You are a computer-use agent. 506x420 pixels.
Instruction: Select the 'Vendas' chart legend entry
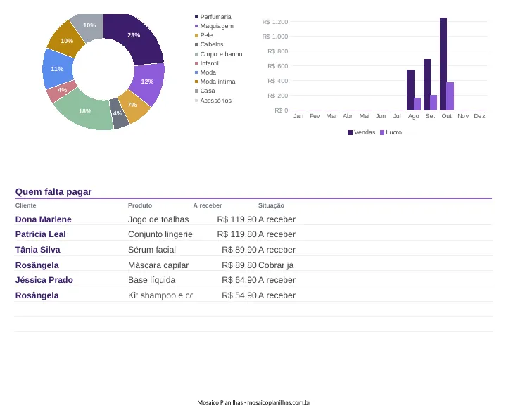click(x=361, y=132)
